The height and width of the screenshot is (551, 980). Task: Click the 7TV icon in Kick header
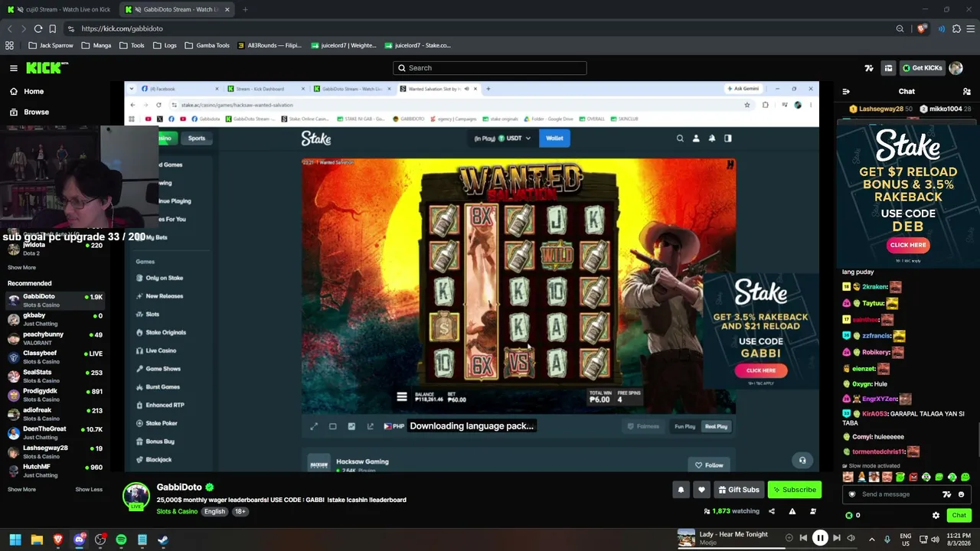869,68
